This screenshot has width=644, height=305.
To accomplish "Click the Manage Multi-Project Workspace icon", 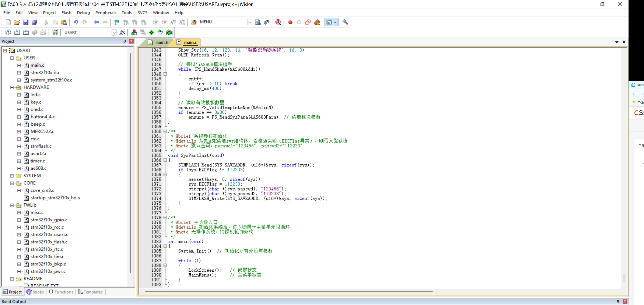I will tap(143, 32).
